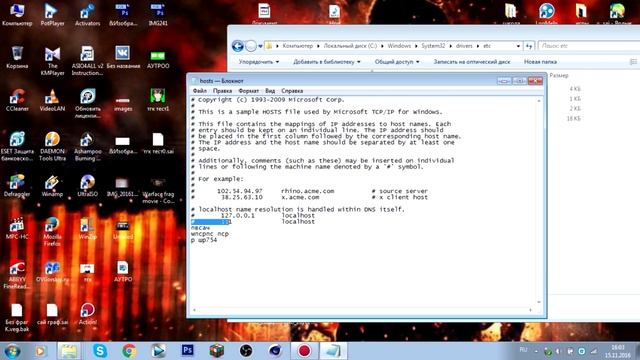Click the Notepad horizontal scrollbar right arrow
Viewport: 640px width, 360px height.
click(531, 311)
